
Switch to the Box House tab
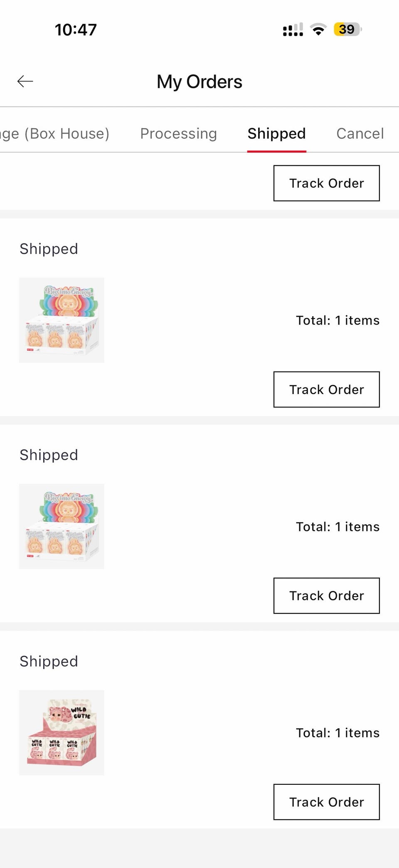[55, 134]
